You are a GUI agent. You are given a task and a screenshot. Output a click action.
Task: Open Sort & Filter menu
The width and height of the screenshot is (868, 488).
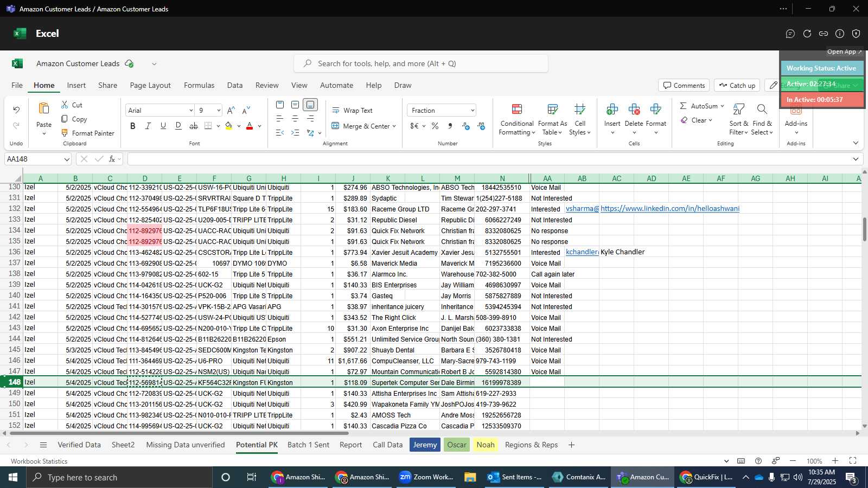click(738, 119)
